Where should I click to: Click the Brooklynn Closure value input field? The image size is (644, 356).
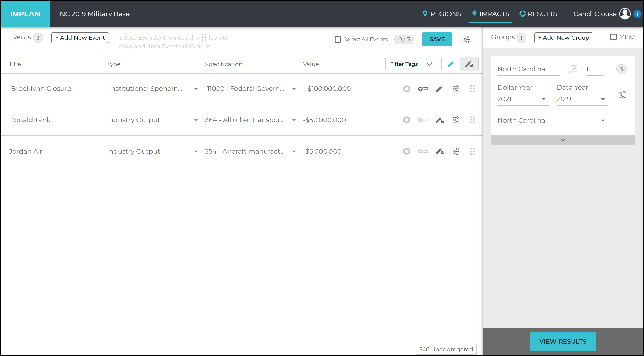coord(350,89)
